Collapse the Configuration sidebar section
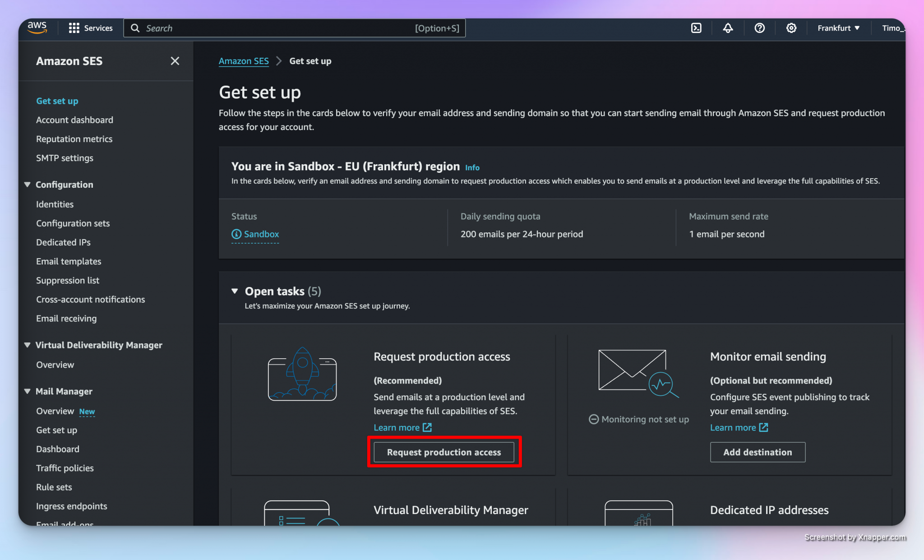Image resolution: width=924 pixels, height=560 pixels. [28, 185]
